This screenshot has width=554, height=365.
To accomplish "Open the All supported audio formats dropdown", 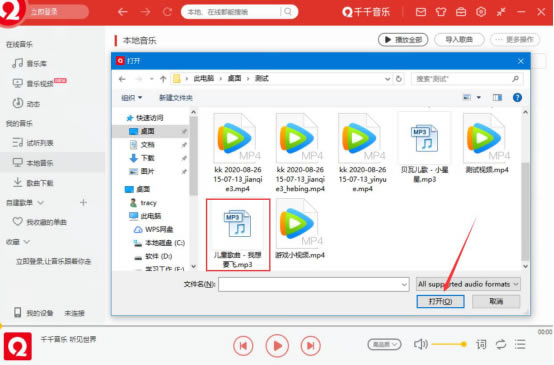I will click(468, 284).
